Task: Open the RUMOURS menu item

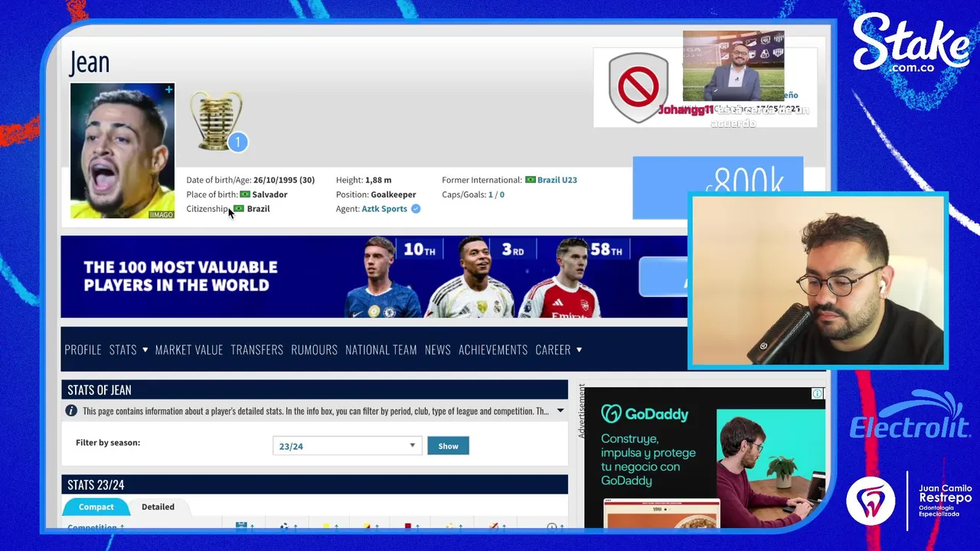Action: tap(314, 350)
